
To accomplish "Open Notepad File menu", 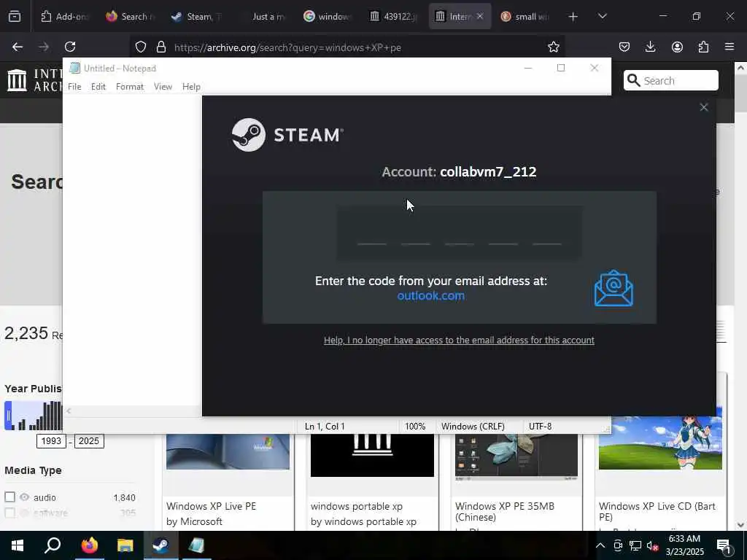I will (x=74, y=87).
